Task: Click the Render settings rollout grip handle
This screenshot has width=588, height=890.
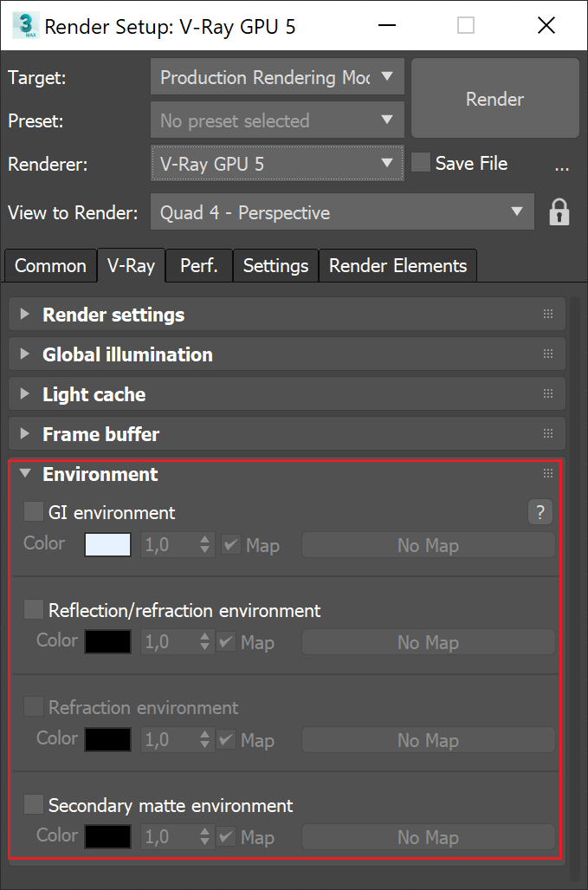Action: tap(547, 314)
